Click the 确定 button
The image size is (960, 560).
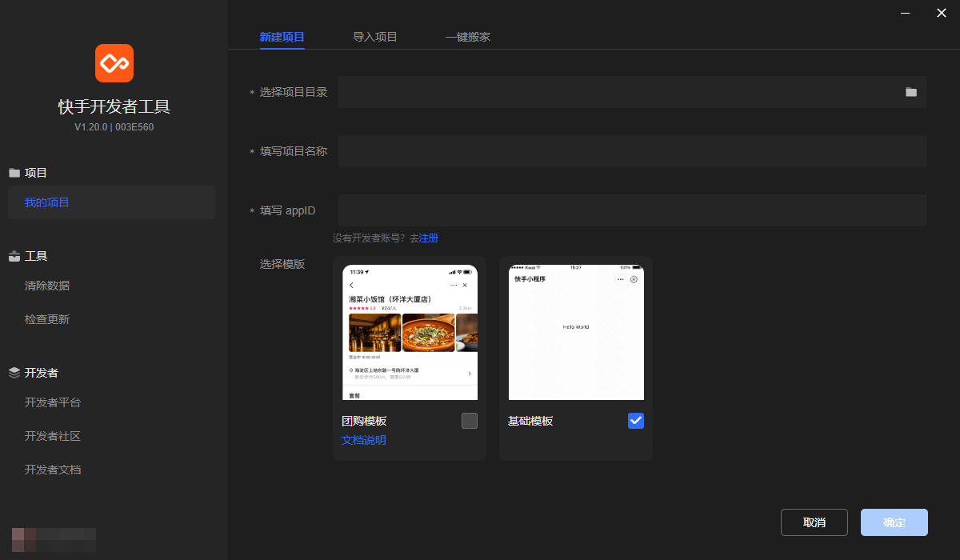tap(894, 522)
